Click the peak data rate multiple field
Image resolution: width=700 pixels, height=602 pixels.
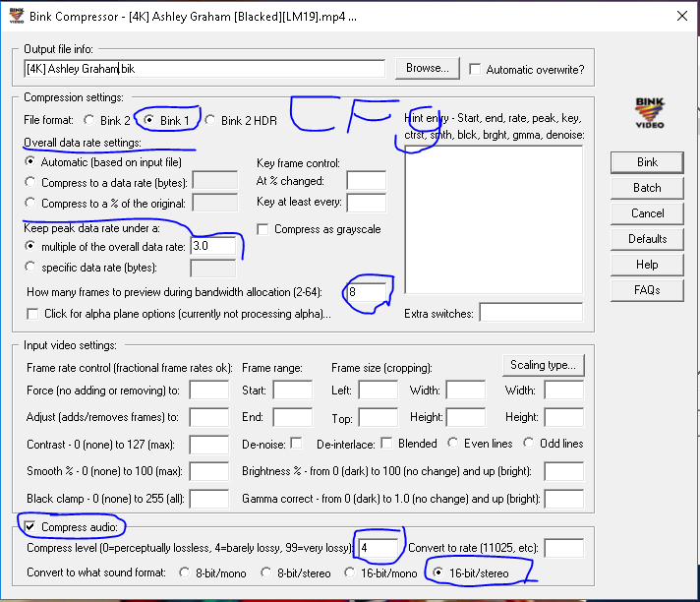[x=213, y=246]
